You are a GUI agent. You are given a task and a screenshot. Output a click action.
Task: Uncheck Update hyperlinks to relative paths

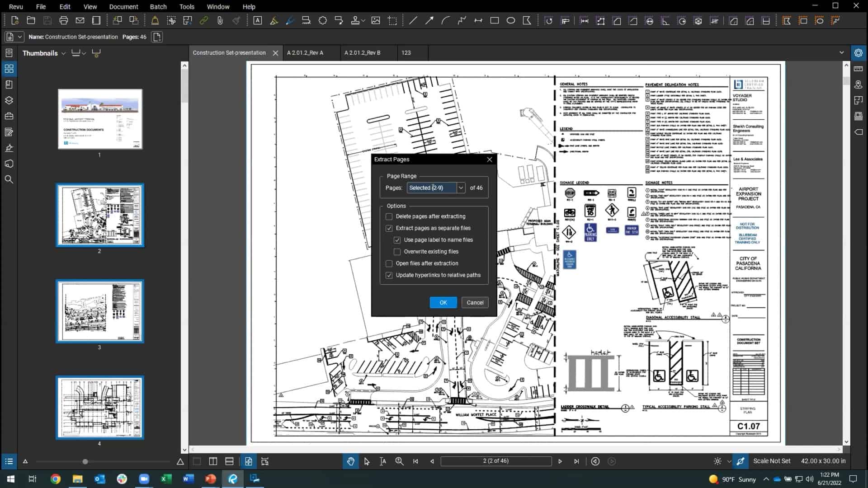click(389, 275)
